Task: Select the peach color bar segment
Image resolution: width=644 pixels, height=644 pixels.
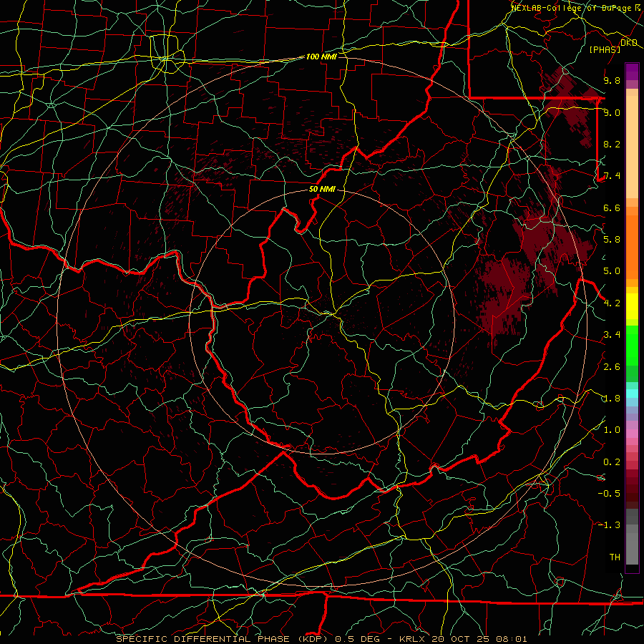Action: tap(632, 147)
